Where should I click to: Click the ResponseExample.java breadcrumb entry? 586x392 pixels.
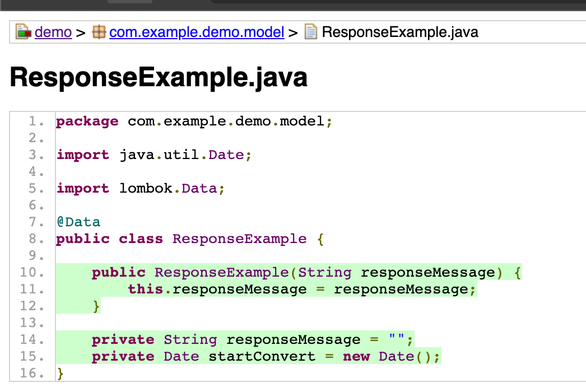(400, 32)
